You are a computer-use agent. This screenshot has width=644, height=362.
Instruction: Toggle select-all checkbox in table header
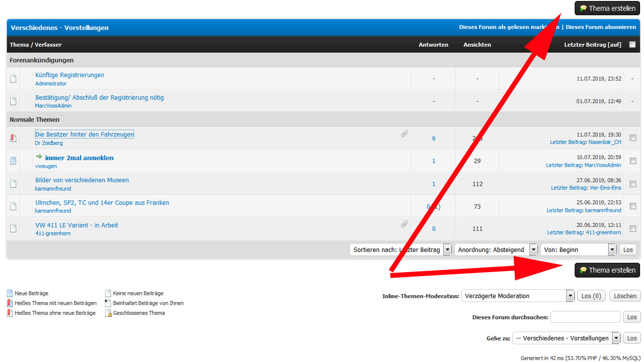coord(632,45)
